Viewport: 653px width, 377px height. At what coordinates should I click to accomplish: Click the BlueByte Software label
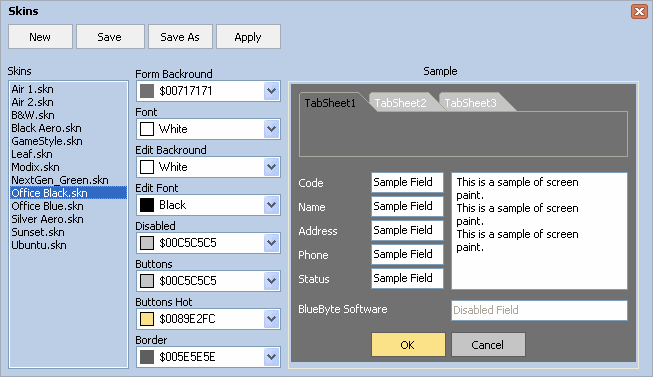click(x=343, y=309)
